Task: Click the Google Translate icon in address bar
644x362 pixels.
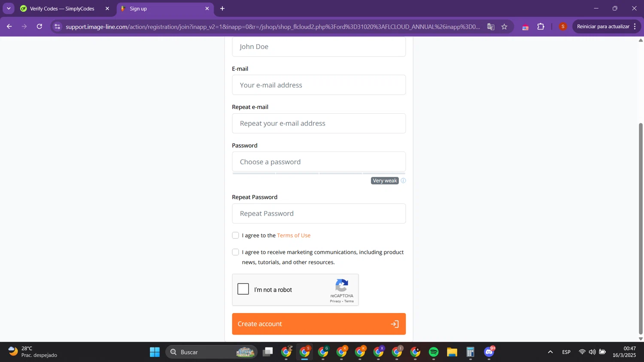Action: click(x=491, y=27)
